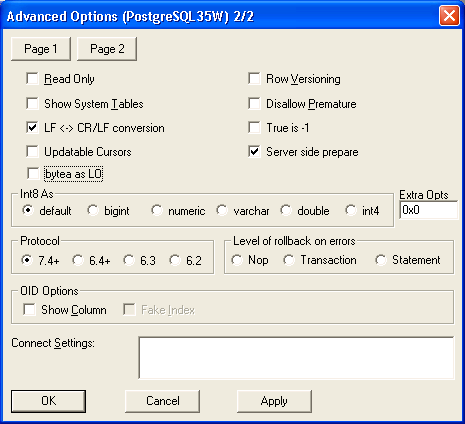Image resolution: width=465 pixels, height=424 pixels.
Task: Open Page 2 of advanced options
Action: pyautogui.click(x=107, y=49)
